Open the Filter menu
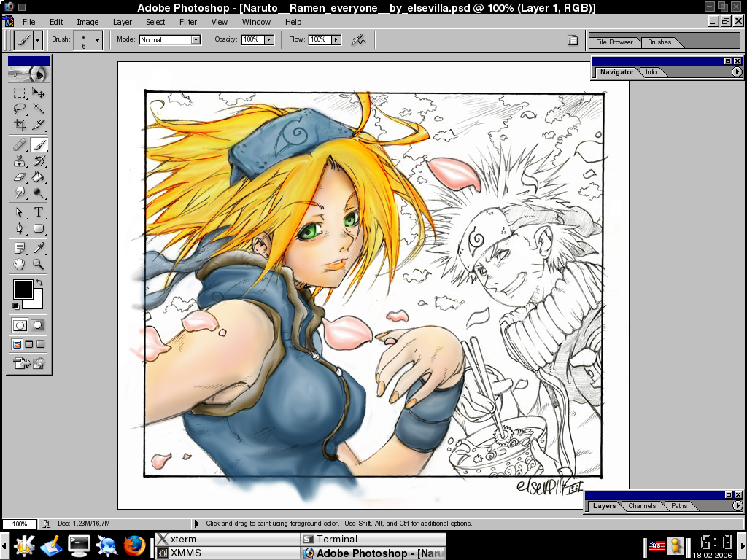The width and height of the screenshot is (747, 560). pyautogui.click(x=188, y=22)
